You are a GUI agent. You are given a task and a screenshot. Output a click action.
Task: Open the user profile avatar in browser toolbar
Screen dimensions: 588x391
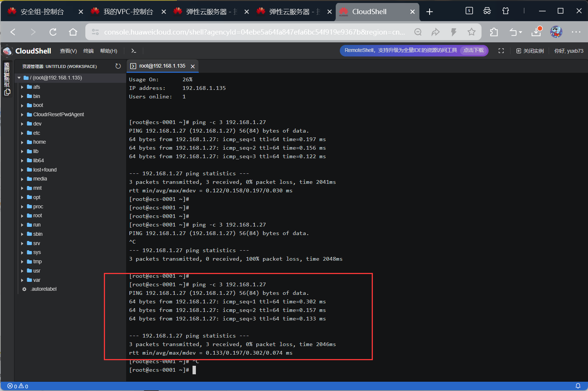(x=556, y=32)
